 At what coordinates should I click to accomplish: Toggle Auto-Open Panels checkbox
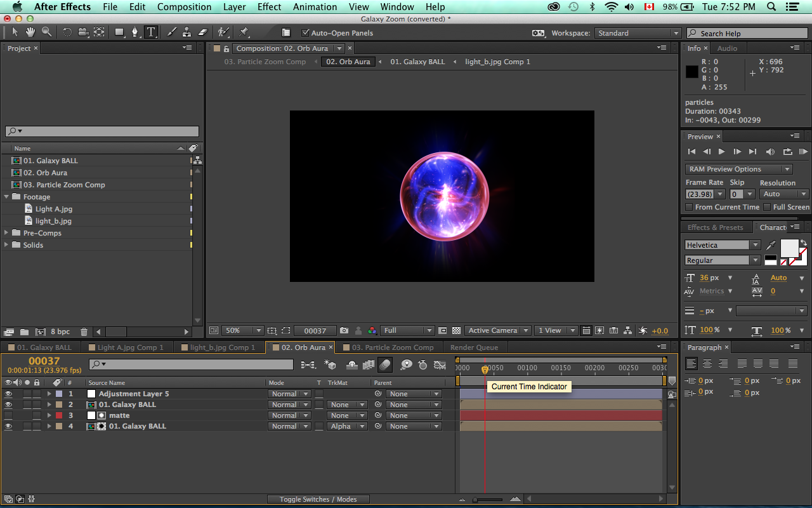(x=305, y=32)
